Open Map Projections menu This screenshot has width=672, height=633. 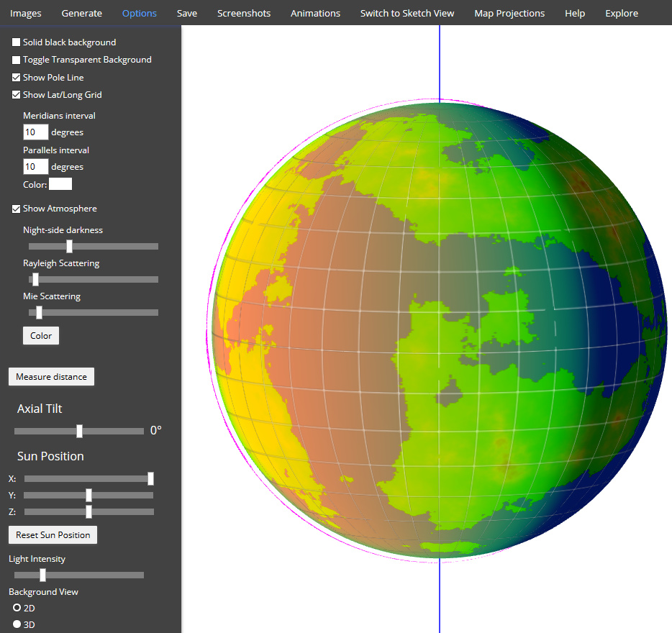pos(509,13)
